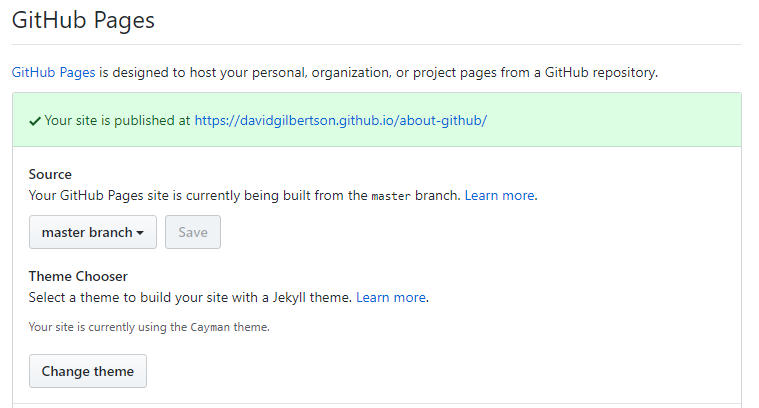Click empty area of green published banner
This screenshot has height=408, width=759.
click(620, 121)
